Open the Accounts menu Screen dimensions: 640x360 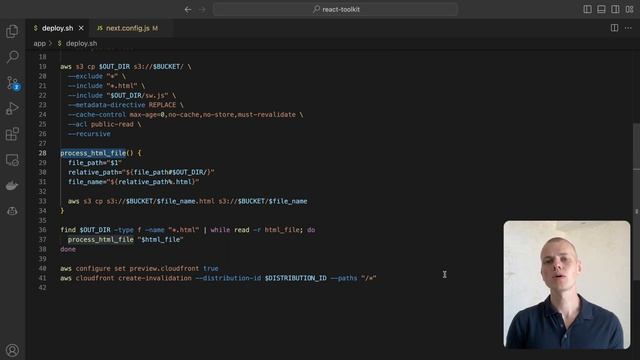12,350
